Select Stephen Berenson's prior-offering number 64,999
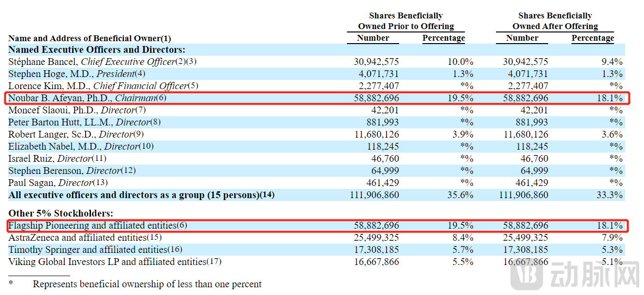 (x=385, y=171)
